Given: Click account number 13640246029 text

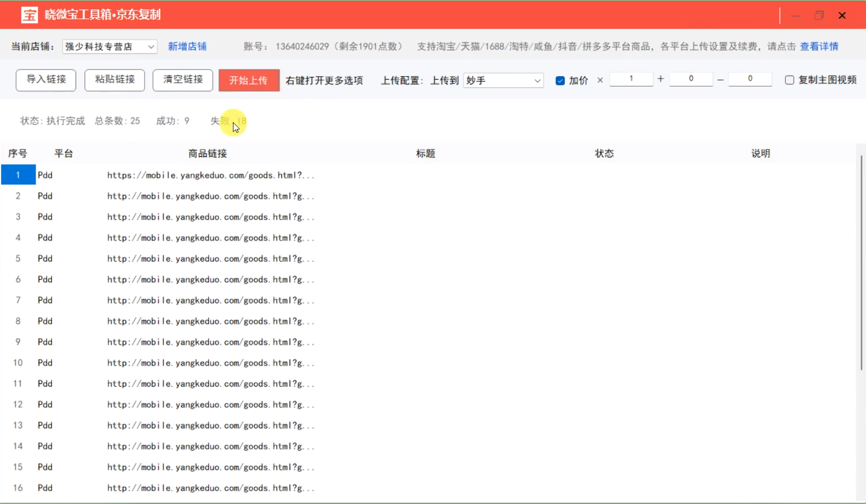Looking at the screenshot, I should click(x=302, y=47).
